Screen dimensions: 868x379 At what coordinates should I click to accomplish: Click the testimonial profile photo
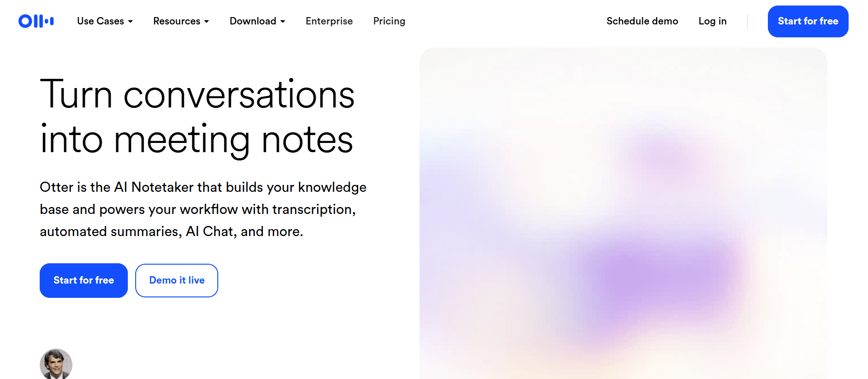coord(56,364)
